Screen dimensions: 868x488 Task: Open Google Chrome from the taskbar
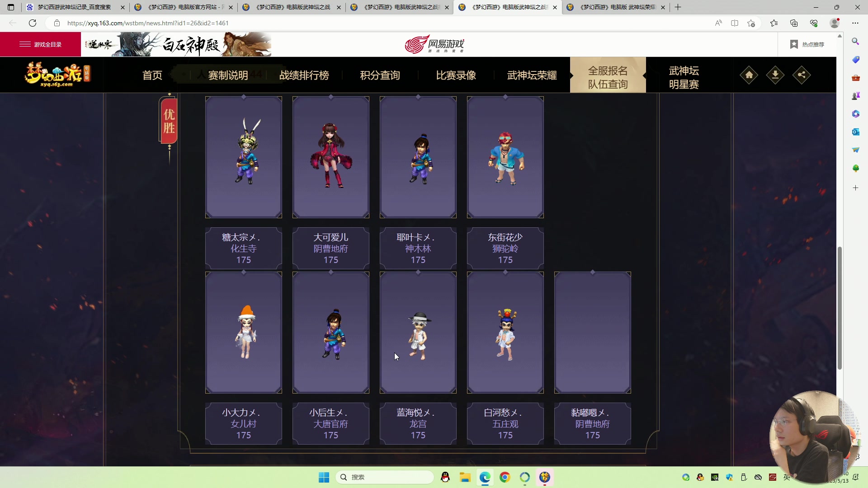(505, 477)
